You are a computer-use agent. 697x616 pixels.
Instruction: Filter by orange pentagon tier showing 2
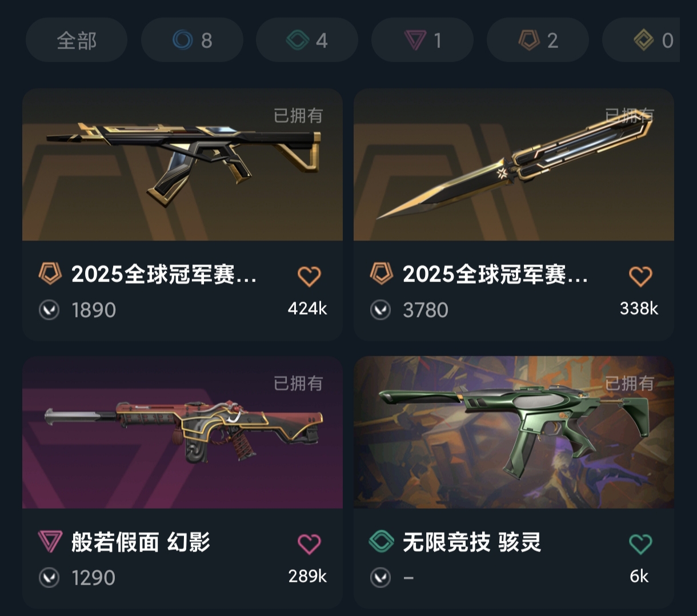pyautogui.click(x=538, y=40)
